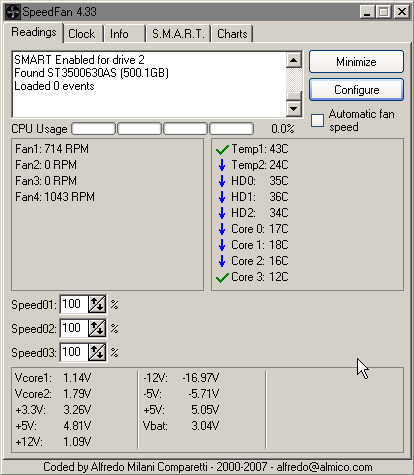
Task: Click the 'Fan3: 0 RPM' reading
Action: (46, 181)
